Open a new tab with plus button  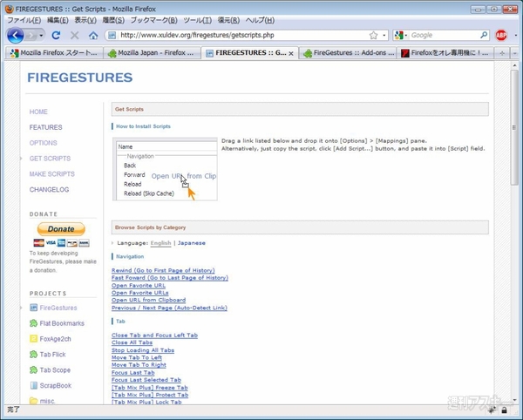pyautogui.click(x=502, y=53)
